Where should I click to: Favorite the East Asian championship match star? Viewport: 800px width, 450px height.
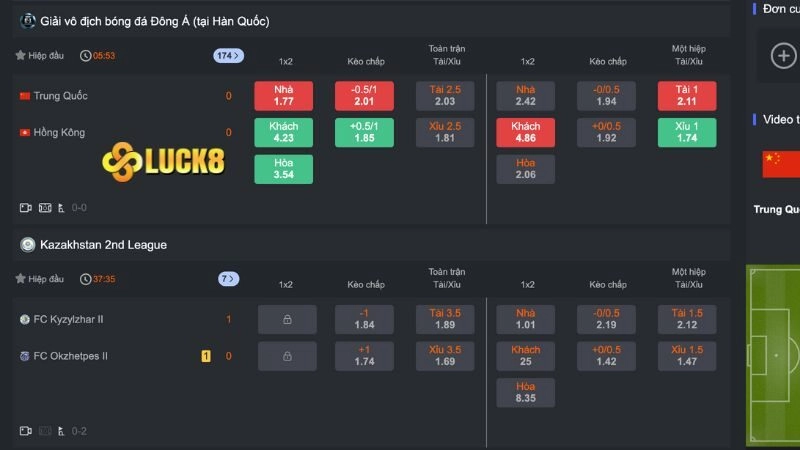pos(20,56)
